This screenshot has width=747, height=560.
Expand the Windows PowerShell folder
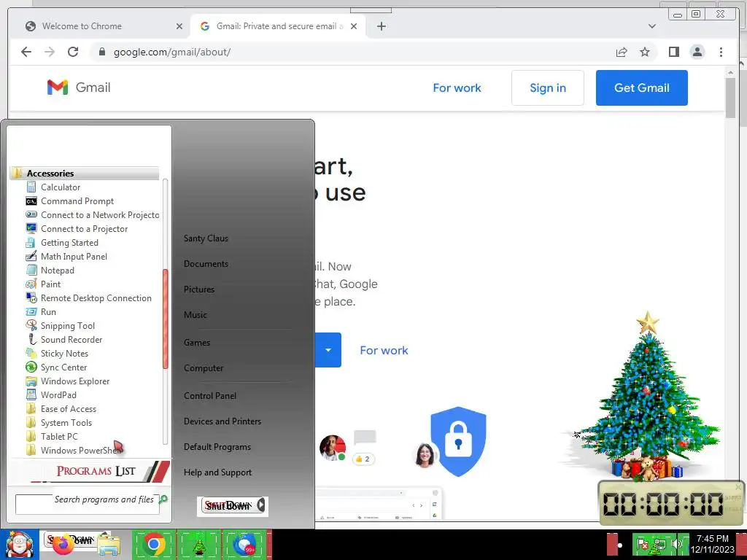(80, 450)
